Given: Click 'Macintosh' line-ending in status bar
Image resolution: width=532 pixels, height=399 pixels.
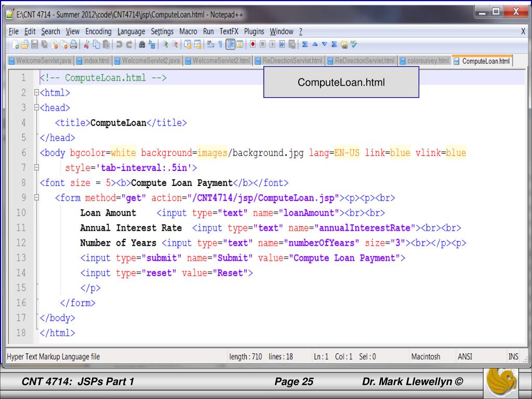Looking at the screenshot, I should click(425, 356).
